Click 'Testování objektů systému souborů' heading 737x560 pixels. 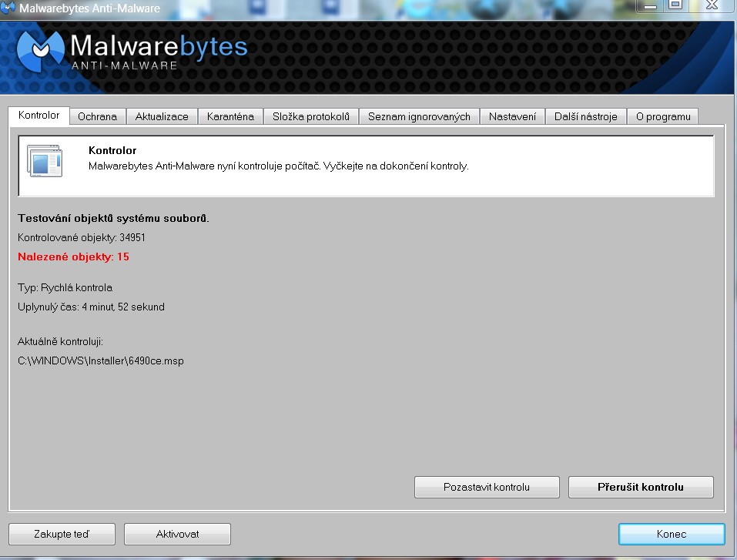coord(113,218)
